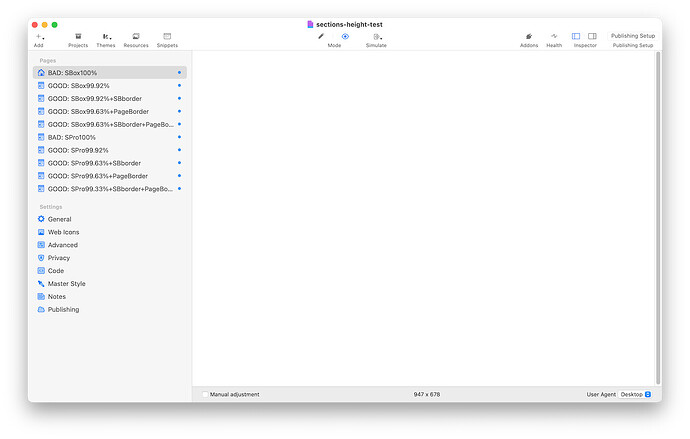Click the Privacy shield icon

pos(41,258)
